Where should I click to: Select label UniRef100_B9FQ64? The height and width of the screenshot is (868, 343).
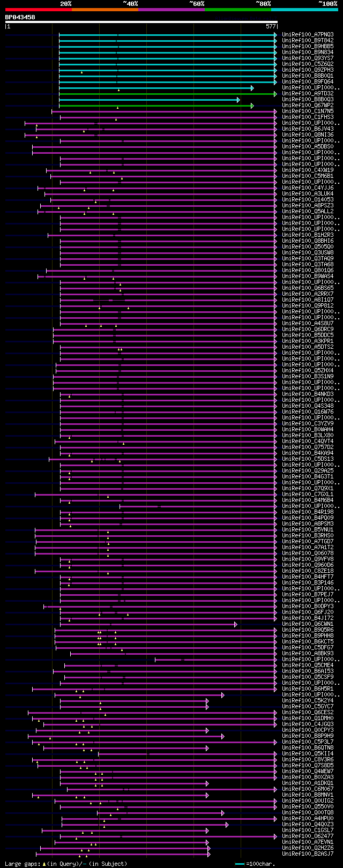point(308,81)
